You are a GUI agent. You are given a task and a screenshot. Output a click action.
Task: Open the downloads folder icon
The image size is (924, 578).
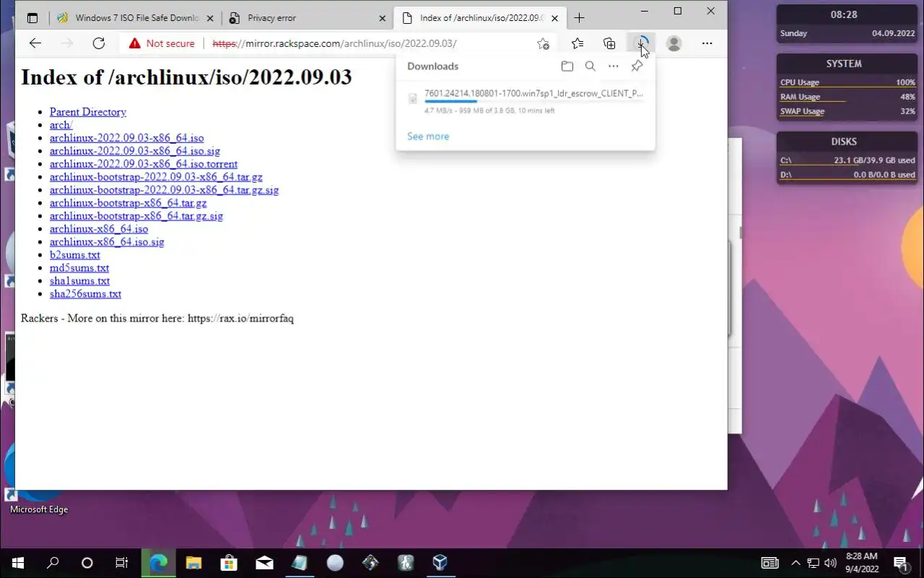pos(567,66)
